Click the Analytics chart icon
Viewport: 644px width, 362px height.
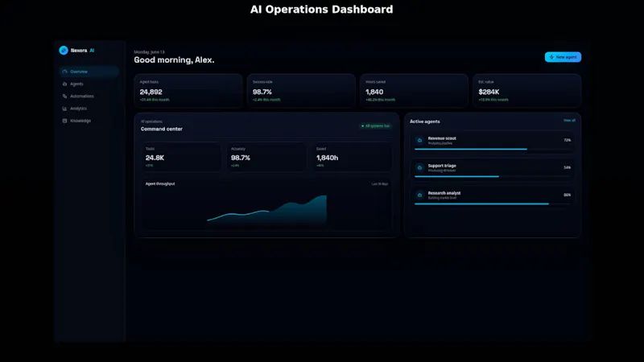[x=64, y=109]
